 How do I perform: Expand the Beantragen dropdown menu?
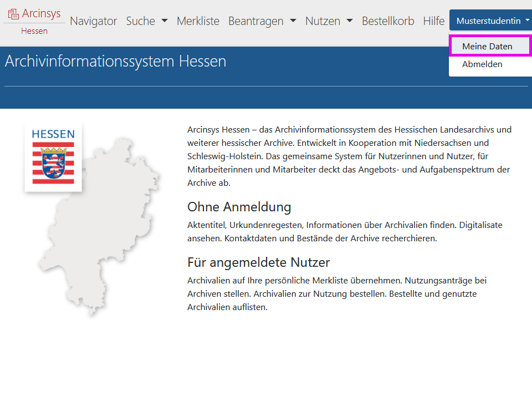point(262,21)
